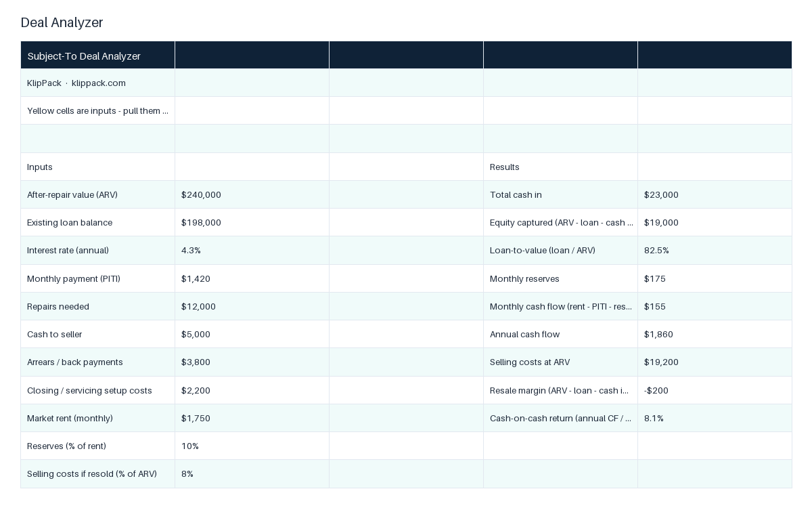
Task: Select the Equity captured label cell
Action: (560, 222)
